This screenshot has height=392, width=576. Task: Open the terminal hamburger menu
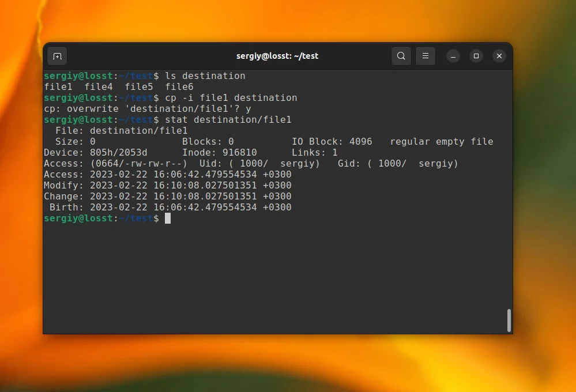[x=426, y=56]
